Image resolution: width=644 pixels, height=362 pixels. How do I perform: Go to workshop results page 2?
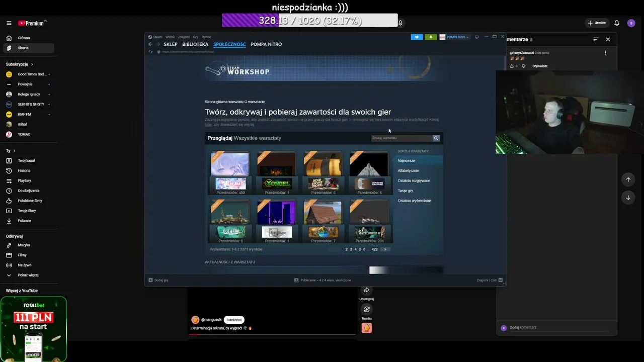(x=346, y=249)
